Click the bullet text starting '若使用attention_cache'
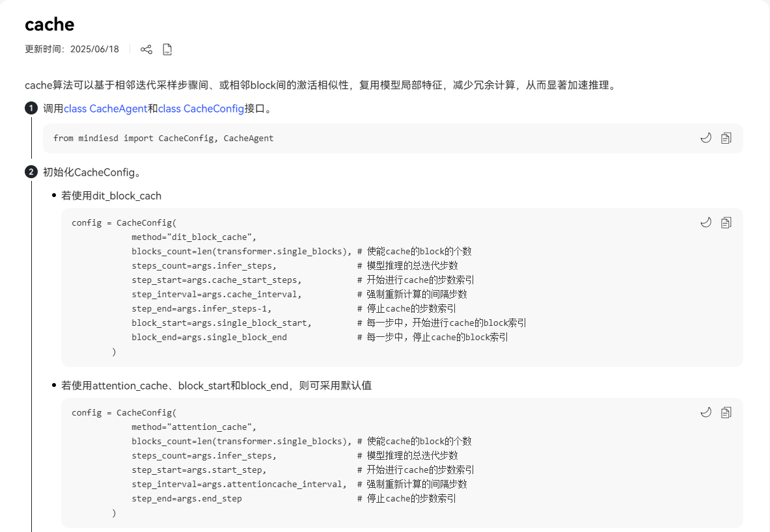Image resolution: width=770 pixels, height=532 pixels. pos(217,386)
